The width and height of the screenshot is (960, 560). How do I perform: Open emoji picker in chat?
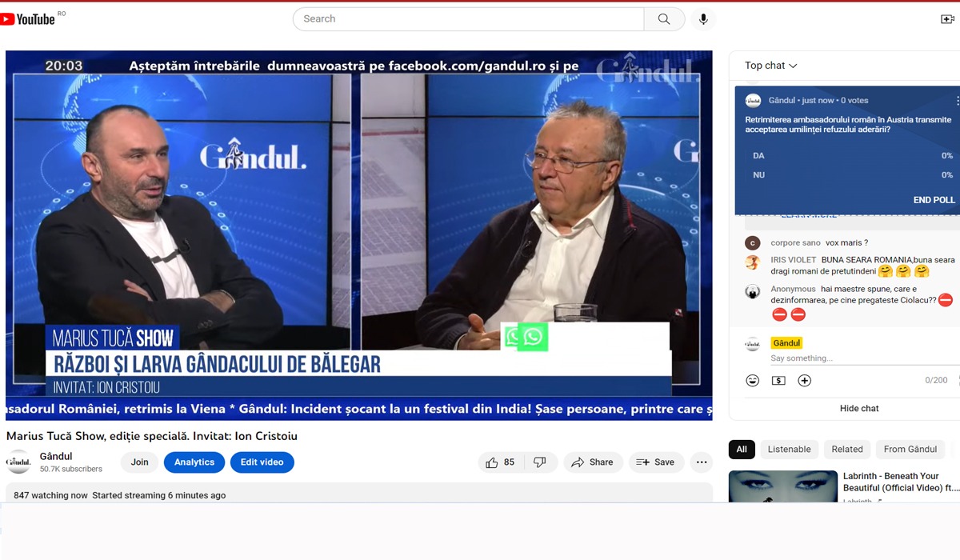[x=752, y=381]
